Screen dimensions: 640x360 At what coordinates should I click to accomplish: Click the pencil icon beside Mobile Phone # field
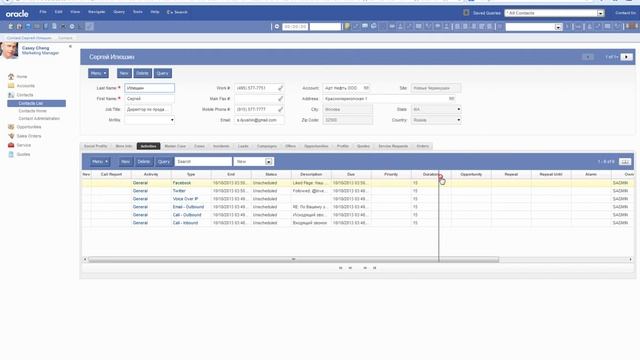pyautogui.click(x=280, y=109)
